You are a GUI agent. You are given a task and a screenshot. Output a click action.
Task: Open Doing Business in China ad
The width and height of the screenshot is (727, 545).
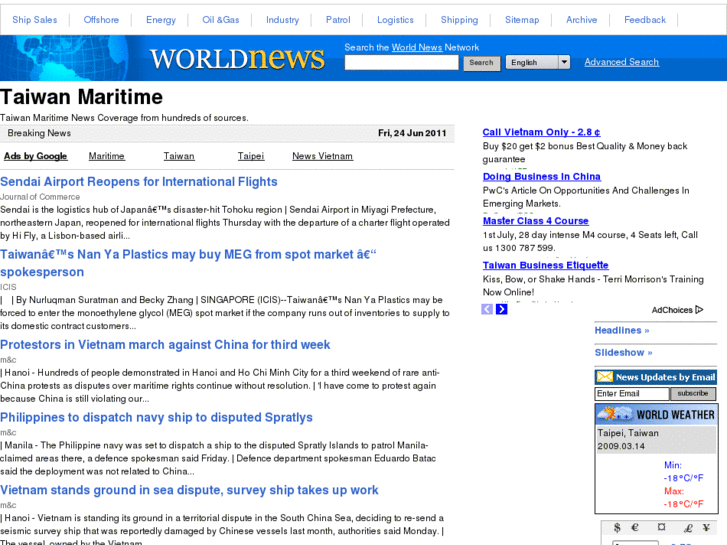point(542,177)
